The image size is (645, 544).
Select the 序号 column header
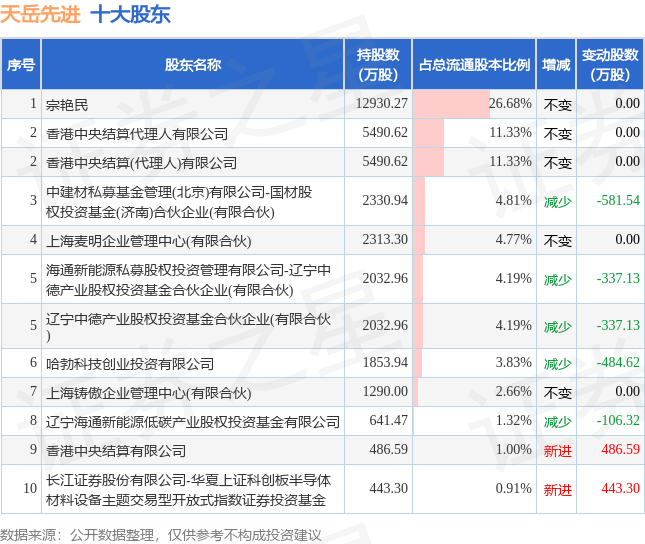[x=21, y=64]
